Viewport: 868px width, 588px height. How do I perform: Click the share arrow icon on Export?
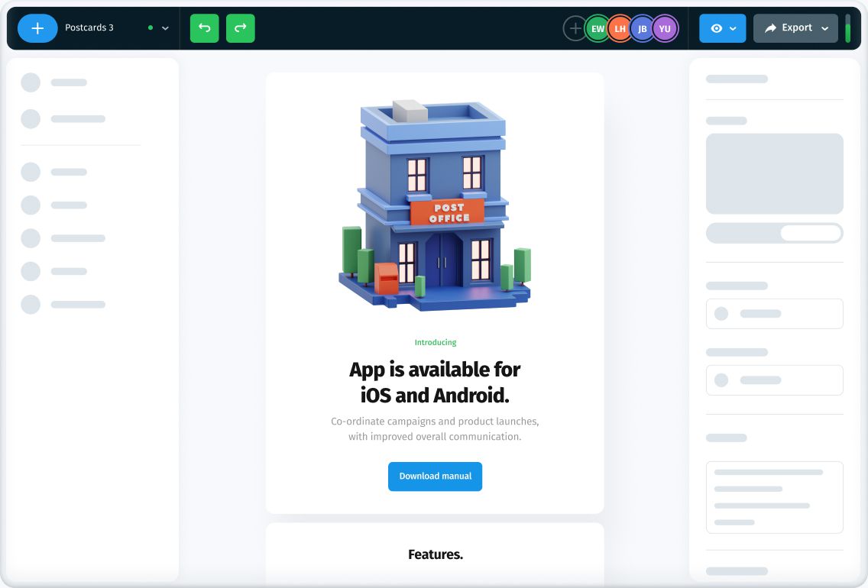tap(772, 27)
